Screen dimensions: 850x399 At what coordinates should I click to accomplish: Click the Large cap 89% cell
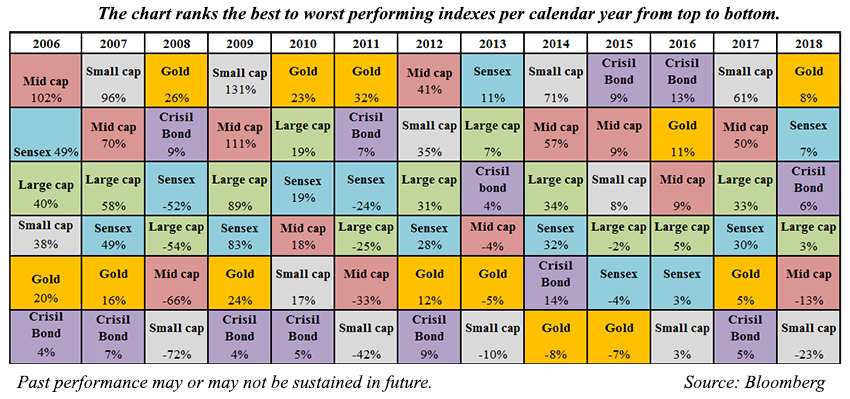[x=239, y=189]
